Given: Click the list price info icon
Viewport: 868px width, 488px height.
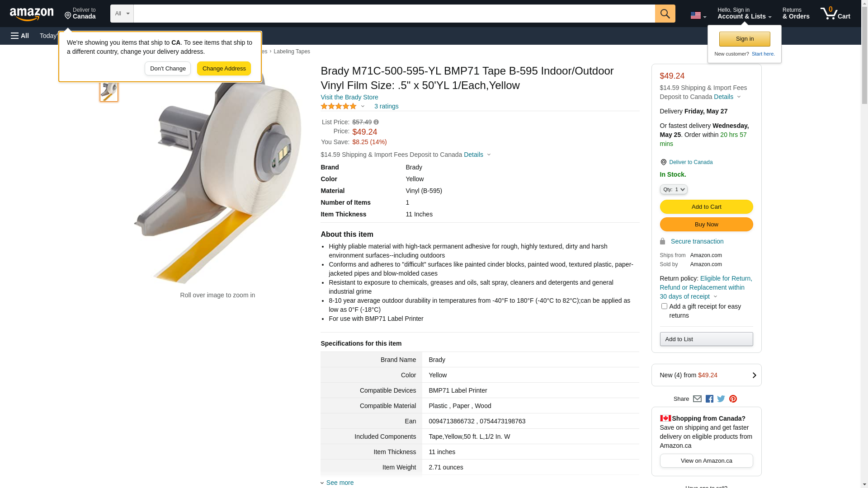Looking at the screenshot, I should [x=376, y=122].
